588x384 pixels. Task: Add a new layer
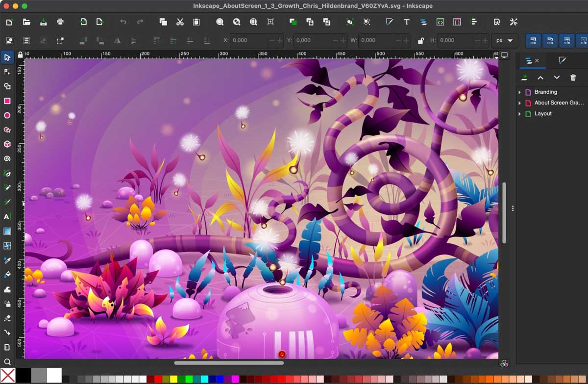click(x=524, y=77)
